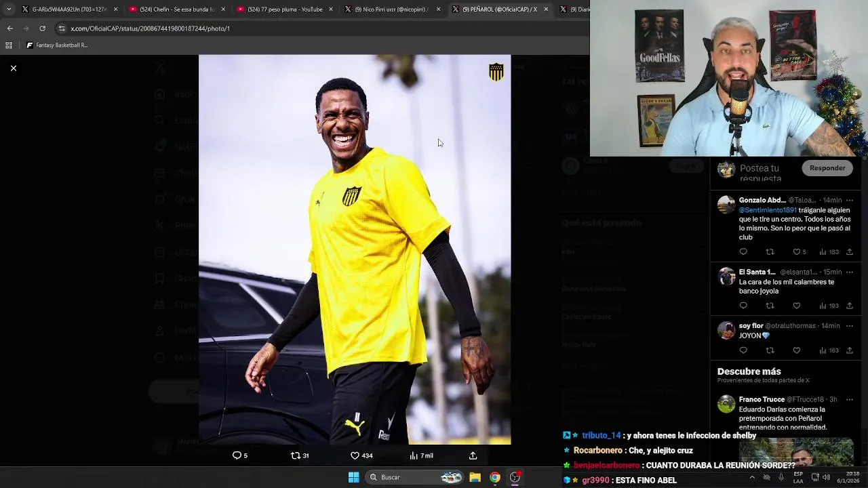Show hidden system tray icons chevron
The width and height of the screenshot is (868, 488).
751,477
